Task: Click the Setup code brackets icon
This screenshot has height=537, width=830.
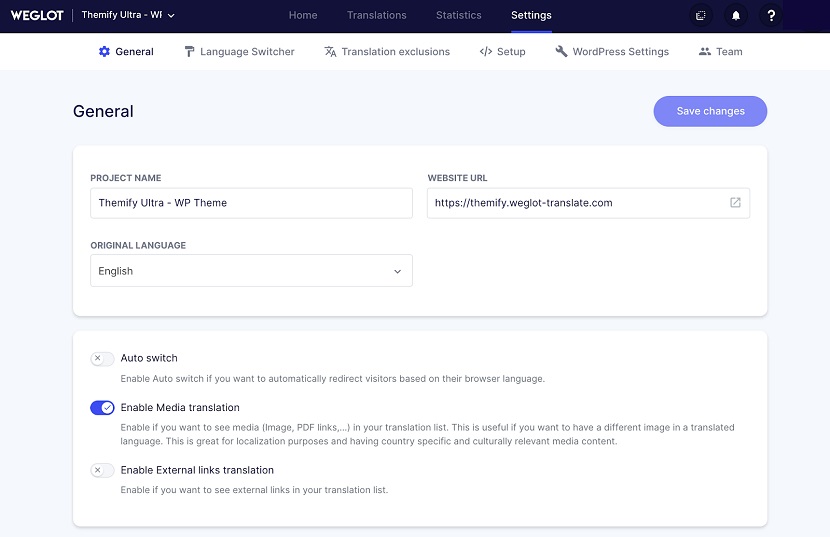Action: tap(485, 51)
